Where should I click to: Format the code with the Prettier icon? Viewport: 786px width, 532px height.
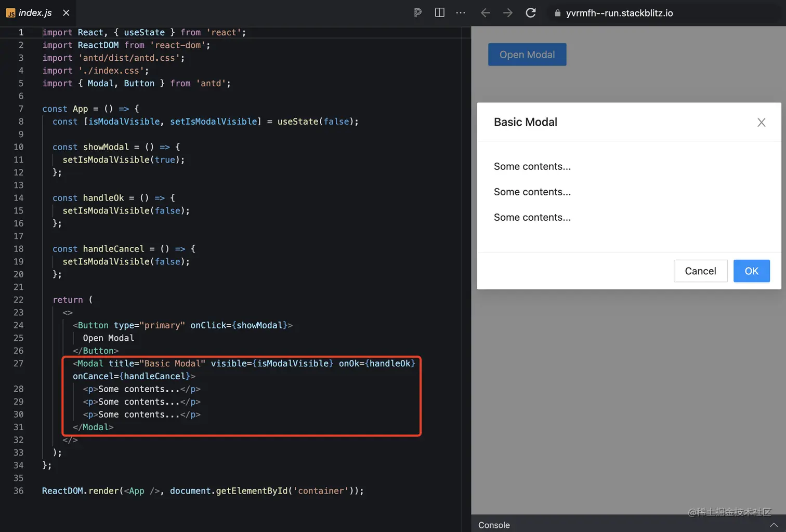pyautogui.click(x=417, y=12)
